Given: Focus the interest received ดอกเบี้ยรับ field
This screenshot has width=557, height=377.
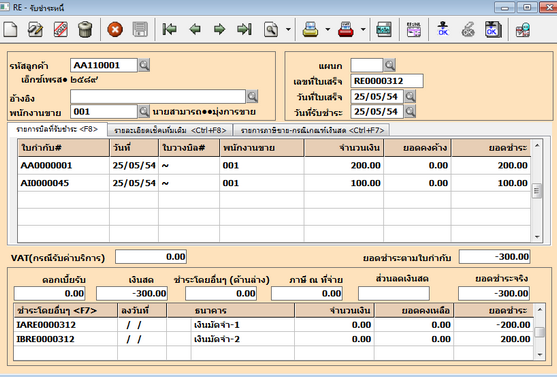Looking at the screenshot, I should point(50,293).
